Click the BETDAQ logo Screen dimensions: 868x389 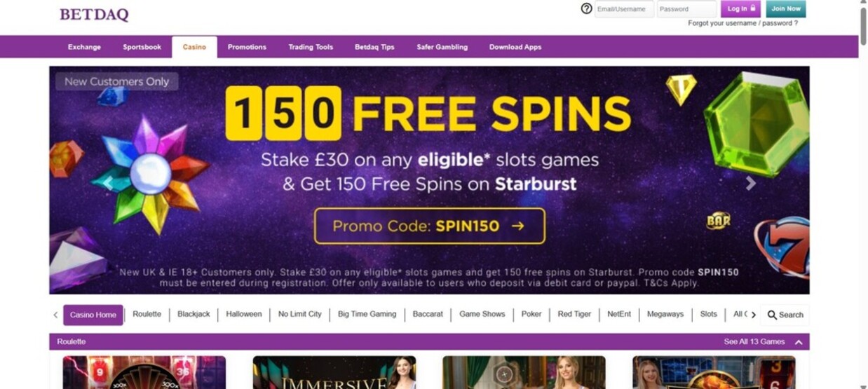[94, 14]
